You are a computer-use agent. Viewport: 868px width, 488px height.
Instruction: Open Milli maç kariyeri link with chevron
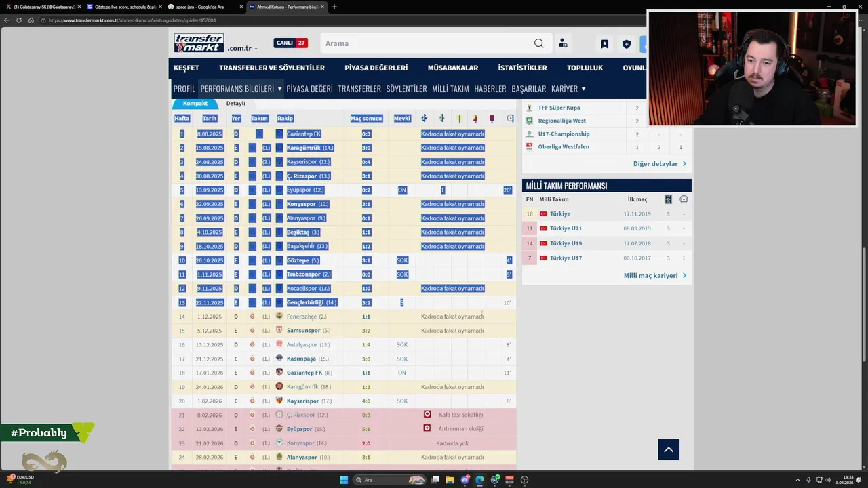pos(655,276)
